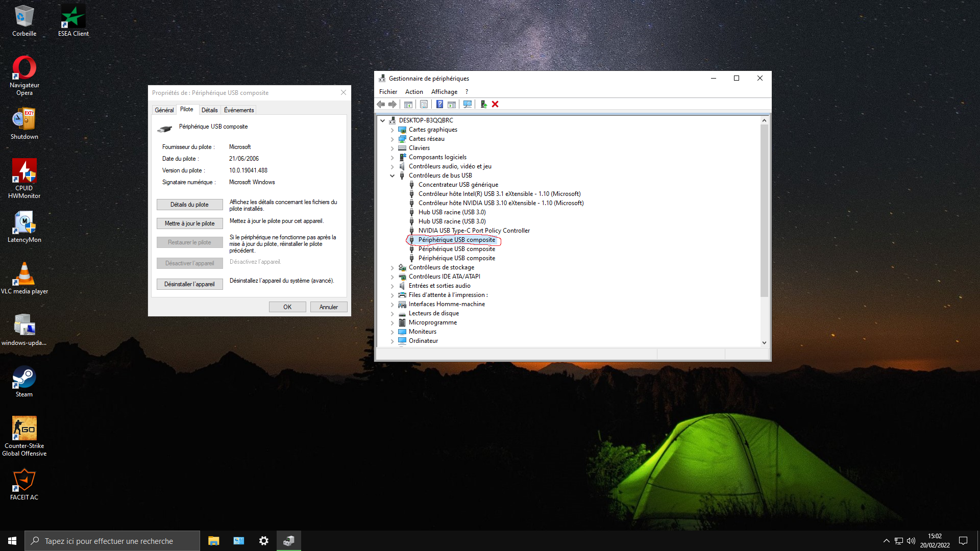Viewport: 980px width, 551px height.
Task: Switch to the Événements tab
Action: tap(238, 110)
